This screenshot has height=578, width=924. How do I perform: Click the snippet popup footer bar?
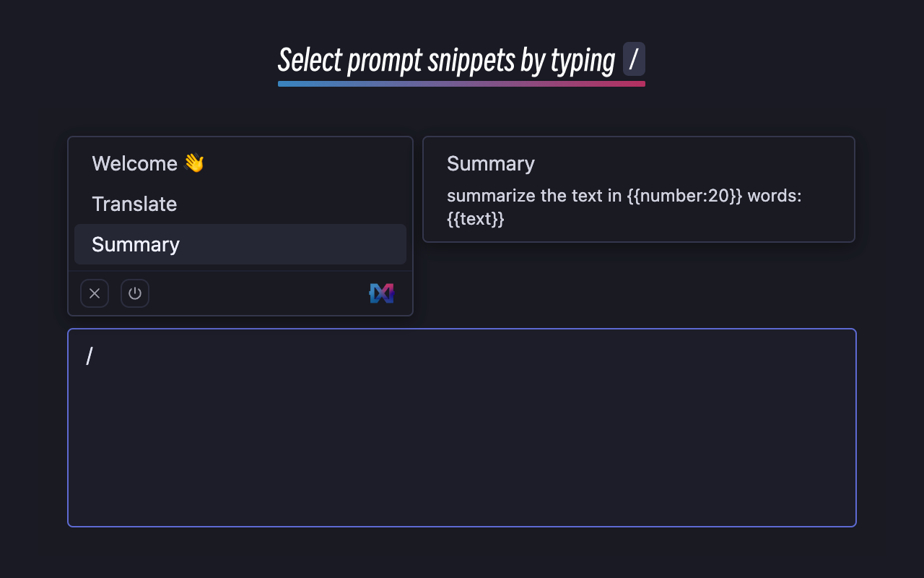253,293
